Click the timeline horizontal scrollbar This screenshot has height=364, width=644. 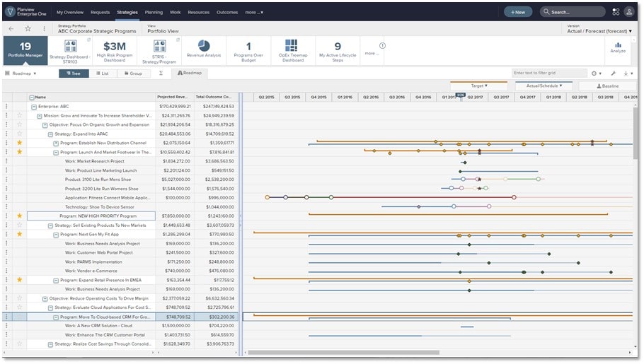point(344,353)
